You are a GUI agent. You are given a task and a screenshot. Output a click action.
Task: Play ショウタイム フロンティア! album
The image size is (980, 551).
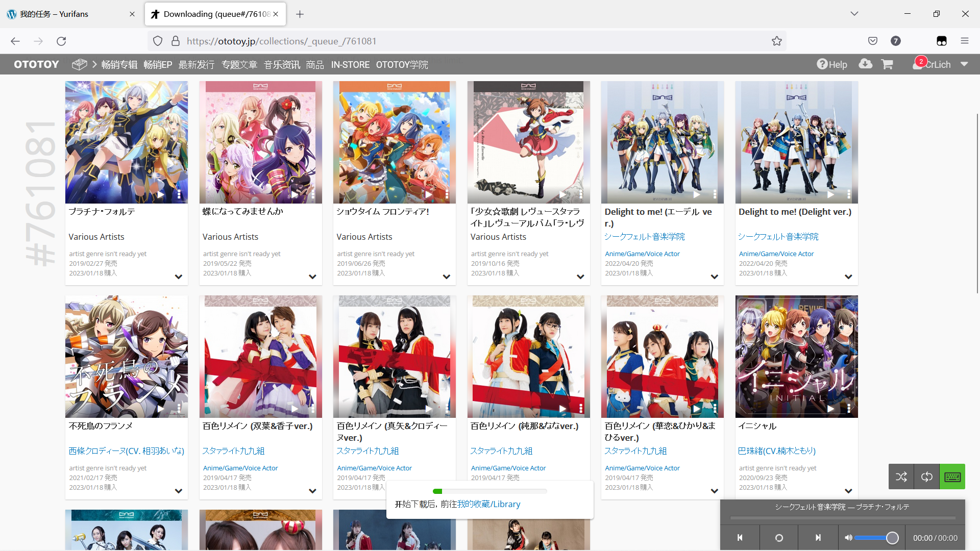[428, 194]
